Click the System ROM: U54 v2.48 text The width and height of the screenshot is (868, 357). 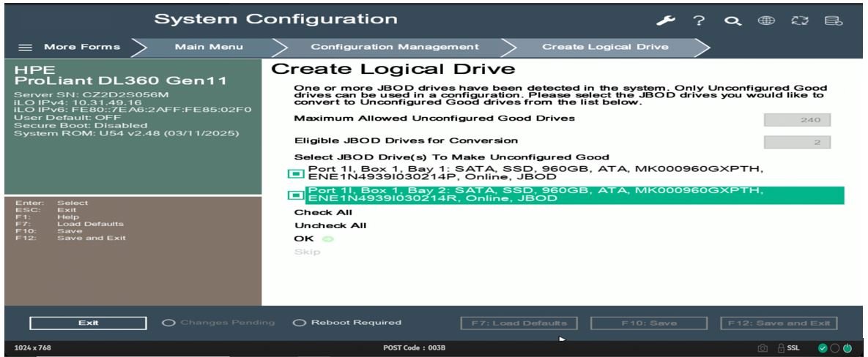126,133
